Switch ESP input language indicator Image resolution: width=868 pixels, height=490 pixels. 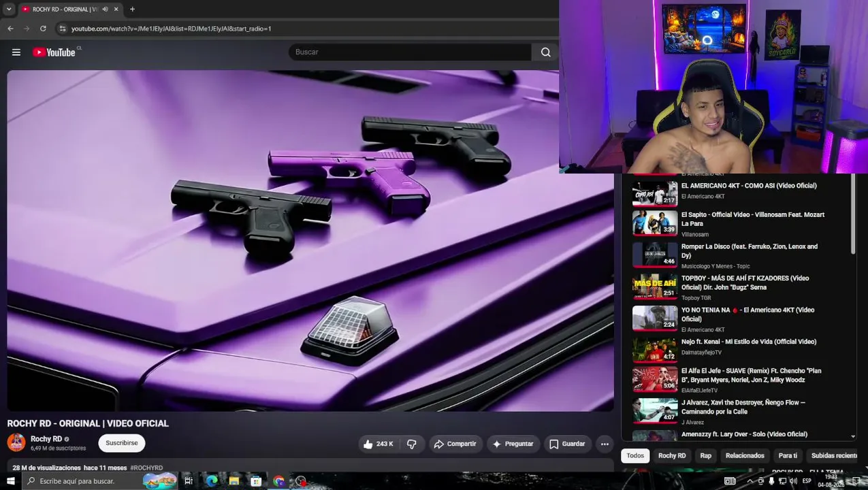807,481
